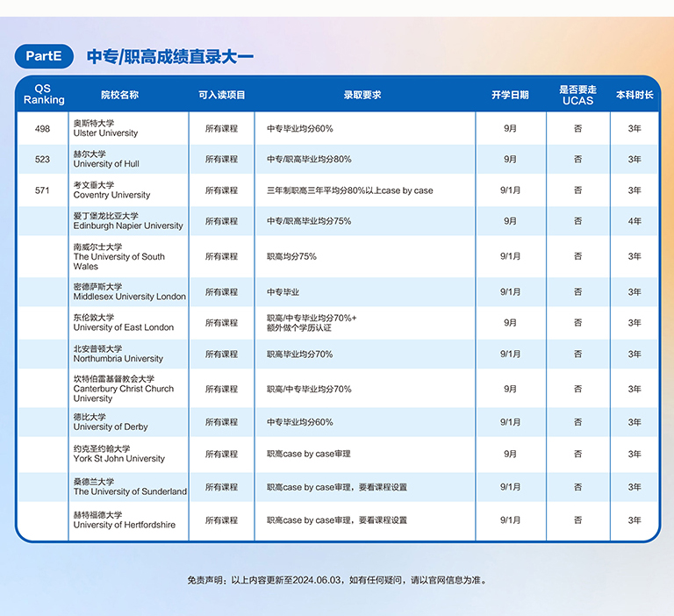The image size is (674, 616).
Task: Click the Northumbria University cell
Action: pyautogui.click(x=128, y=355)
